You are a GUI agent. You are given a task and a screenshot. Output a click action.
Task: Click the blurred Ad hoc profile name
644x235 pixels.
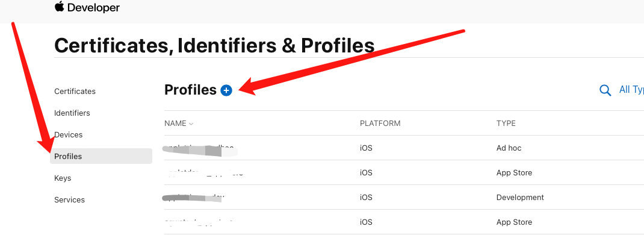pos(200,149)
